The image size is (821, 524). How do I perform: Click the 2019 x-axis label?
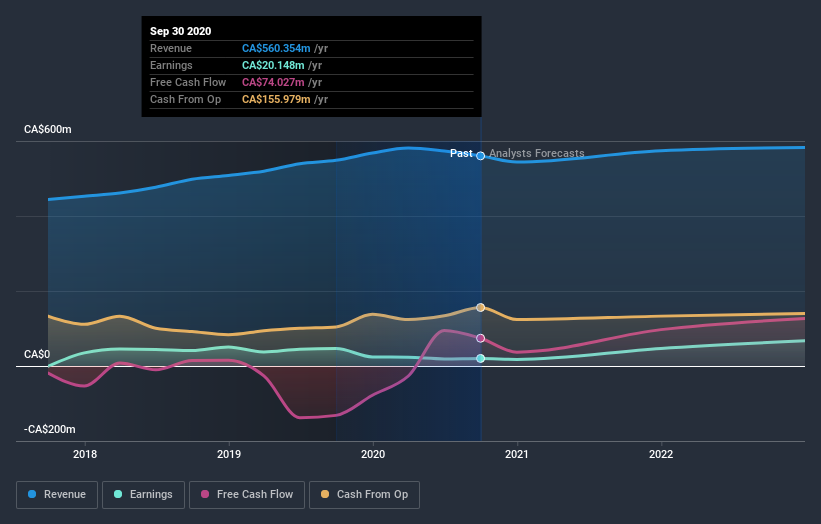[229, 454]
